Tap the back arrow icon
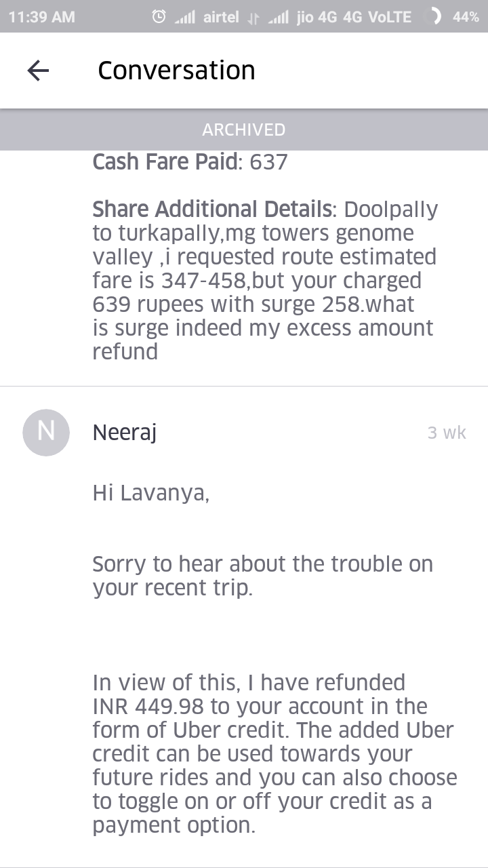Viewport: 488px width, 868px height. (38, 71)
